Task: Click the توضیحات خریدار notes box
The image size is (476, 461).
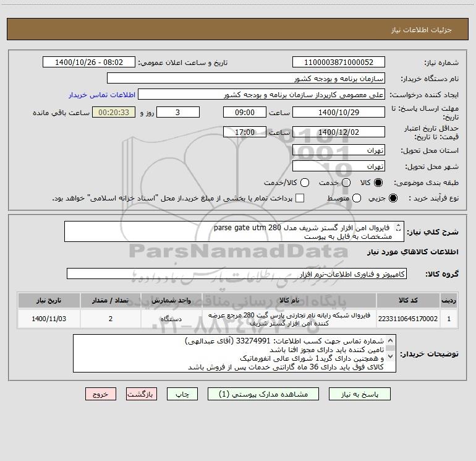Action: click(234, 353)
